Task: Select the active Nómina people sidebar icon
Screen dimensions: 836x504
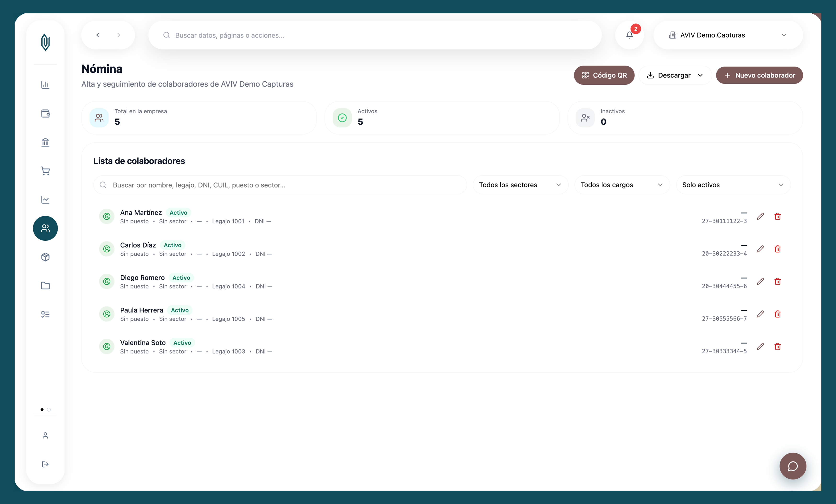Action: 45,228
